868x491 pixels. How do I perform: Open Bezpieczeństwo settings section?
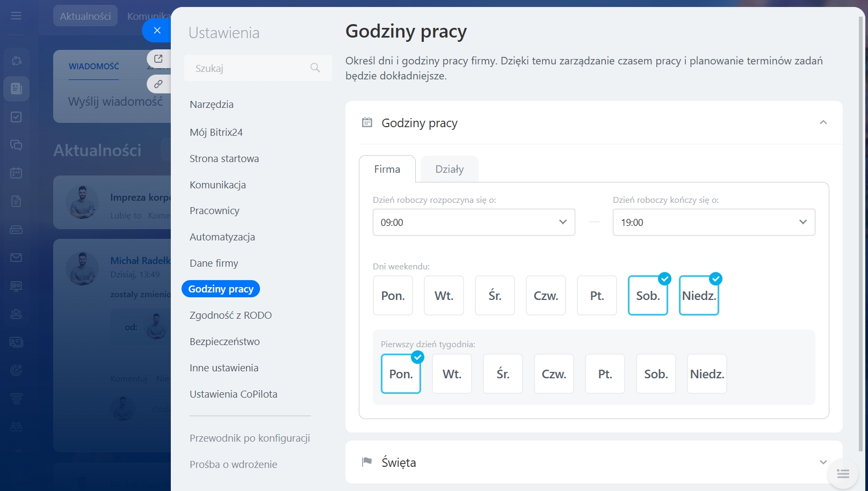[225, 341]
